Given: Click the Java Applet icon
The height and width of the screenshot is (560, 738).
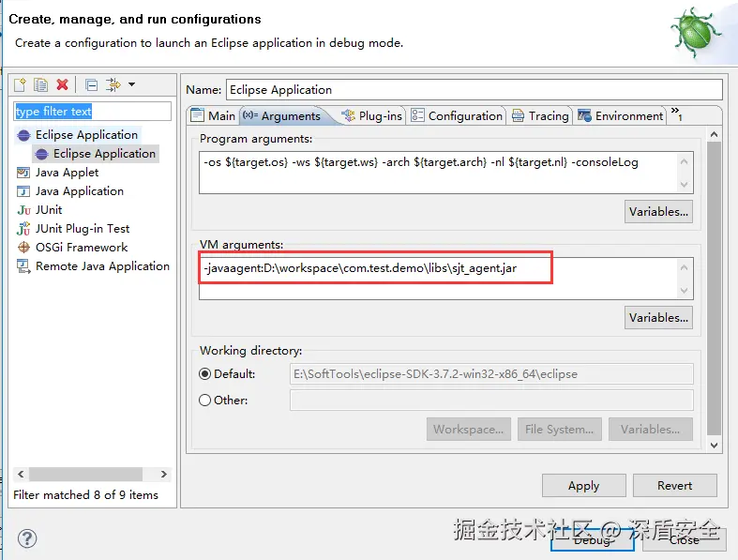Looking at the screenshot, I should pyautogui.click(x=23, y=173).
